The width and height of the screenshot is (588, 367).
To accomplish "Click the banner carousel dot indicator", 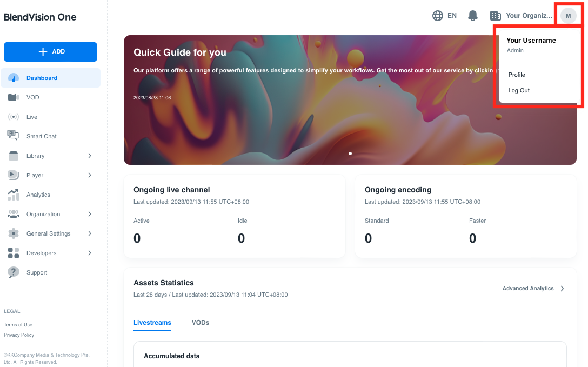I will (x=350, y=154).
